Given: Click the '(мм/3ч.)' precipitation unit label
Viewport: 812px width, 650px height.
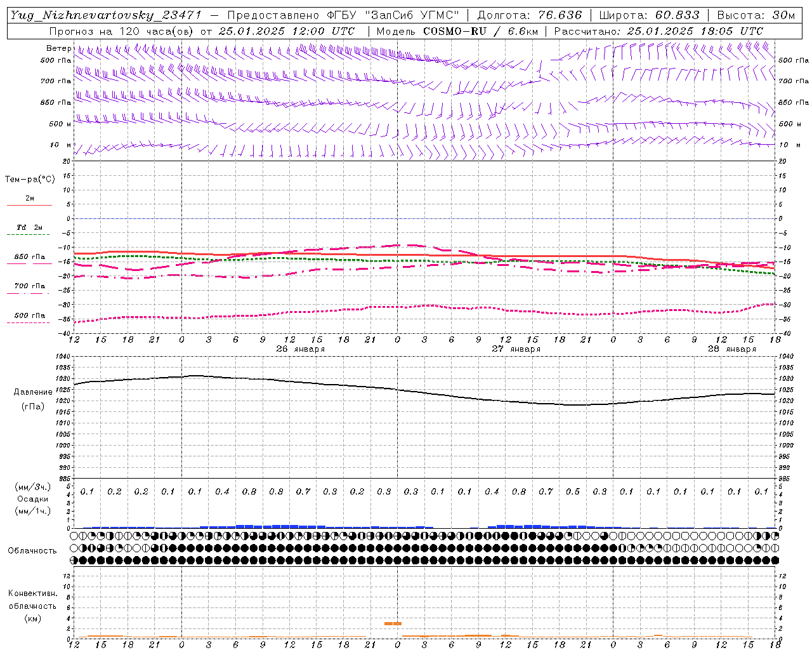Looking at the screenshot, I should click(33, 487).
